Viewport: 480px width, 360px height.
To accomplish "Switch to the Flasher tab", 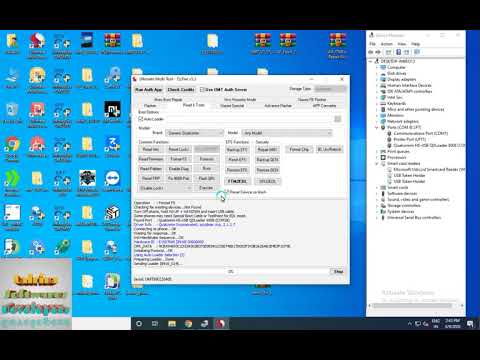I will pos(150,106).
